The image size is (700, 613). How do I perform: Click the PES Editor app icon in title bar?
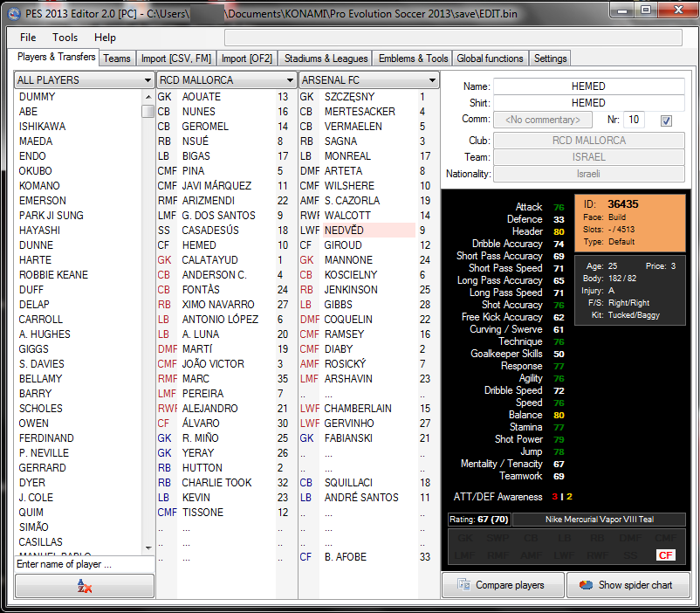14,14
